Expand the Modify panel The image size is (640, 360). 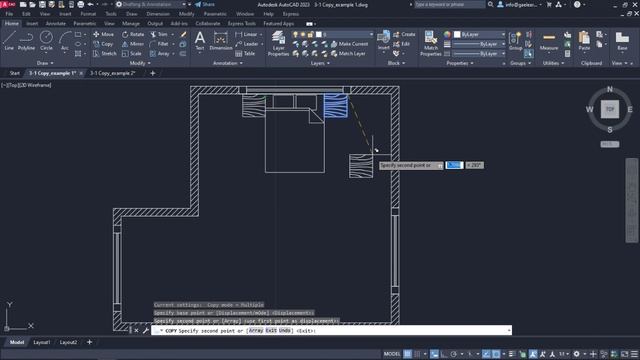click(140, 63)
